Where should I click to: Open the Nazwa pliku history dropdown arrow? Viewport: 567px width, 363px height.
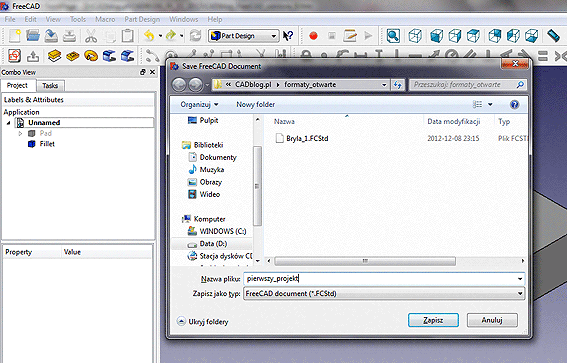pos(520,279)
